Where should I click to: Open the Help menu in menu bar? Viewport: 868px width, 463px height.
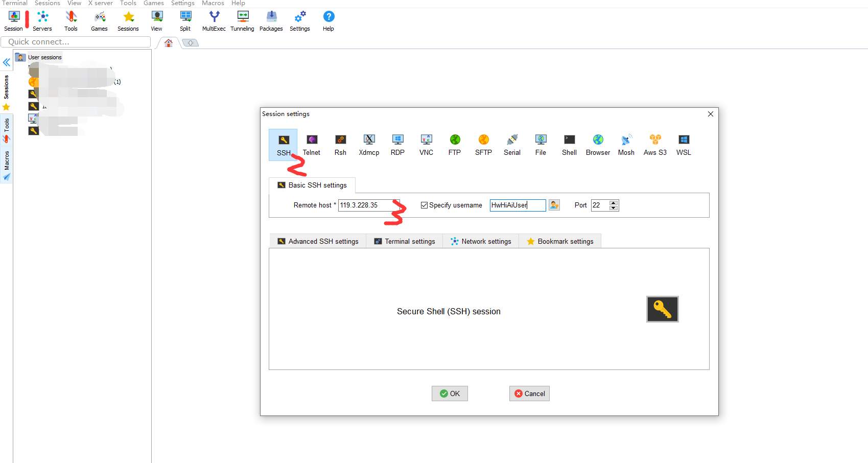point(238,3)
